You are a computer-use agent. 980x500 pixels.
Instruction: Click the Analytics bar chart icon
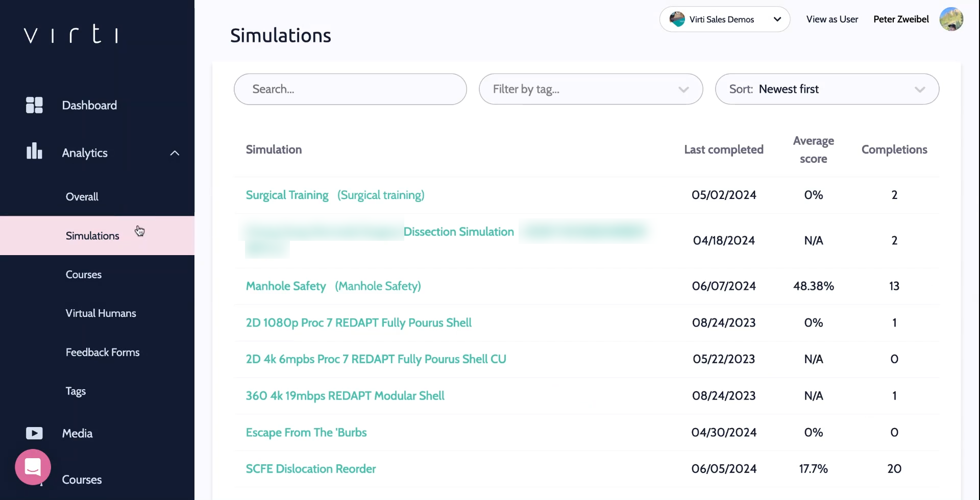tap(34, 152)
